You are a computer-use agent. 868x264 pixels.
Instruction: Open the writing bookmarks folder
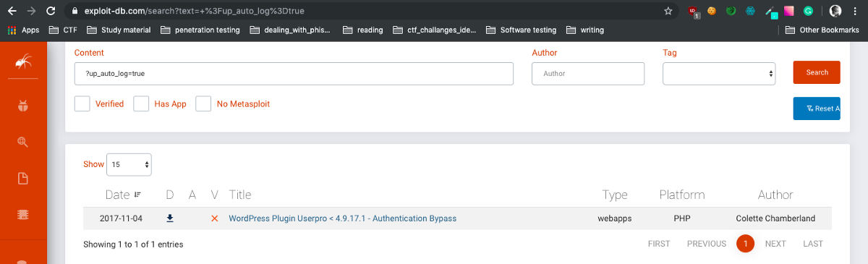pos(585,30)
